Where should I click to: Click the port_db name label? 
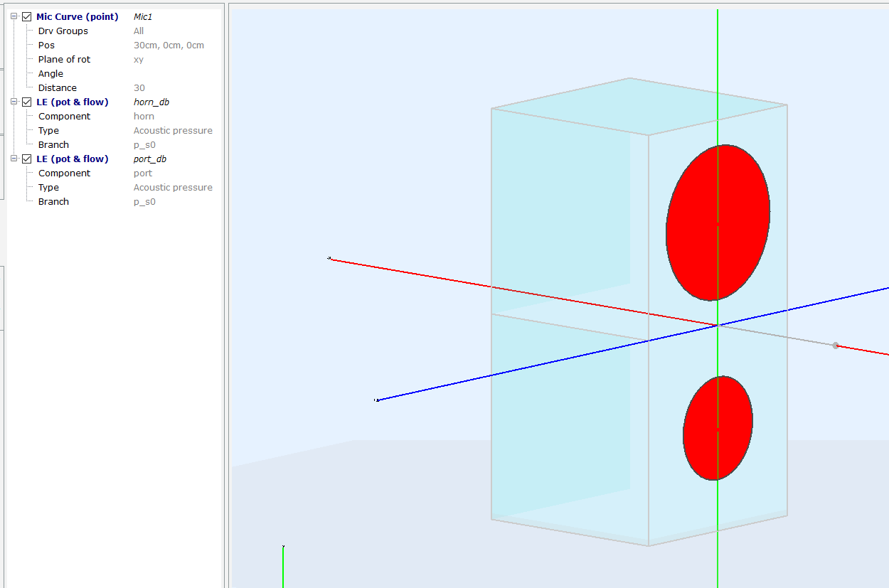point(150,159)
